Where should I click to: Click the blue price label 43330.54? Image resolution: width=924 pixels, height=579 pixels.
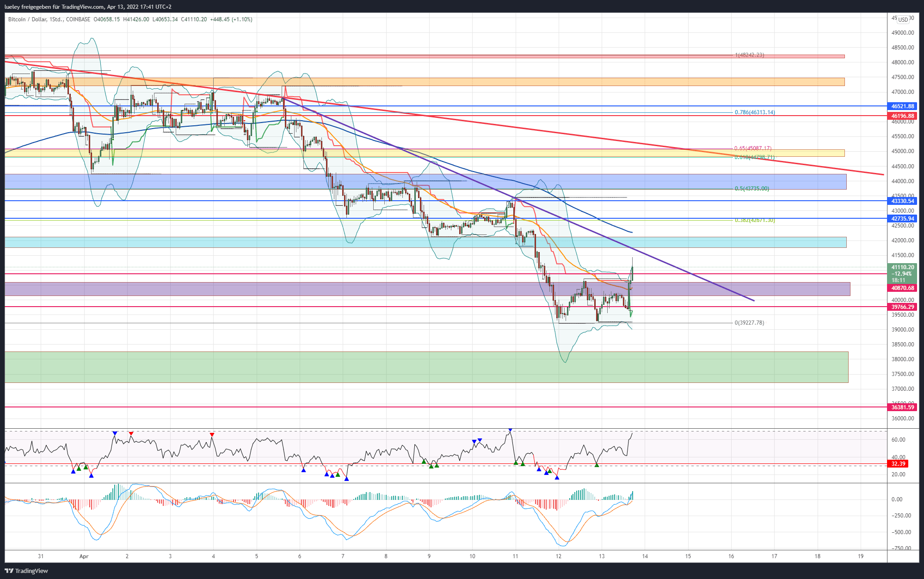pos(902,201)
